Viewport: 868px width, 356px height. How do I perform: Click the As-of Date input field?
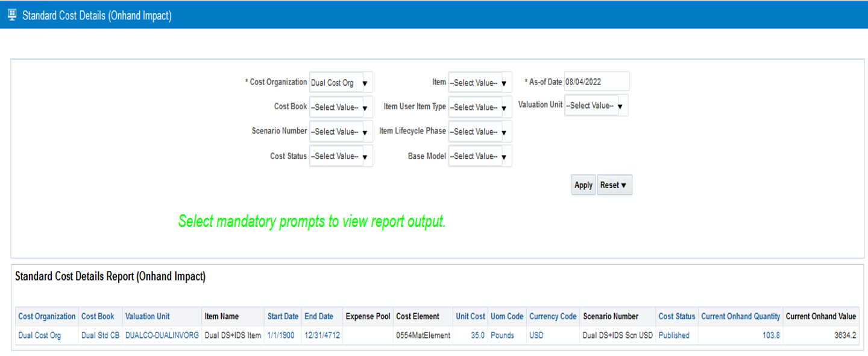tap(597, 81)
